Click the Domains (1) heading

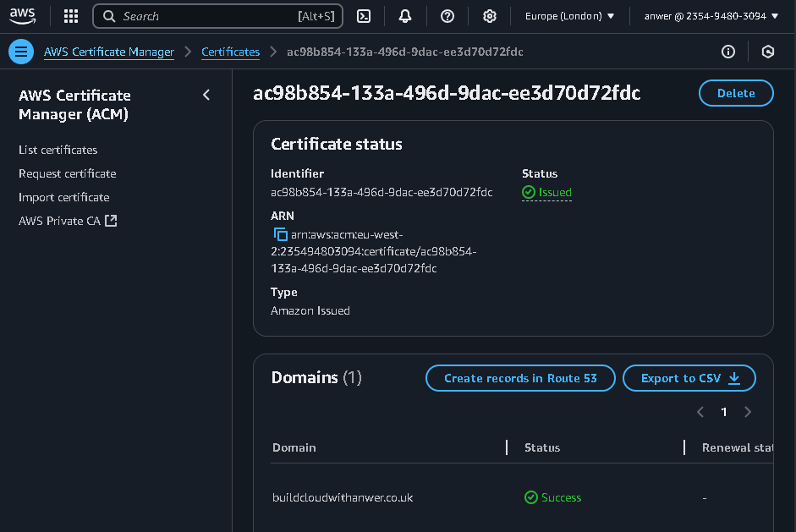pos(316,378)
